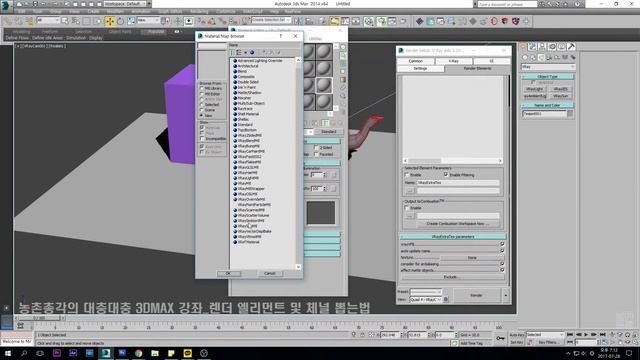Click the Render button
This screenshot has width=640, height=360.
[476, 295]
